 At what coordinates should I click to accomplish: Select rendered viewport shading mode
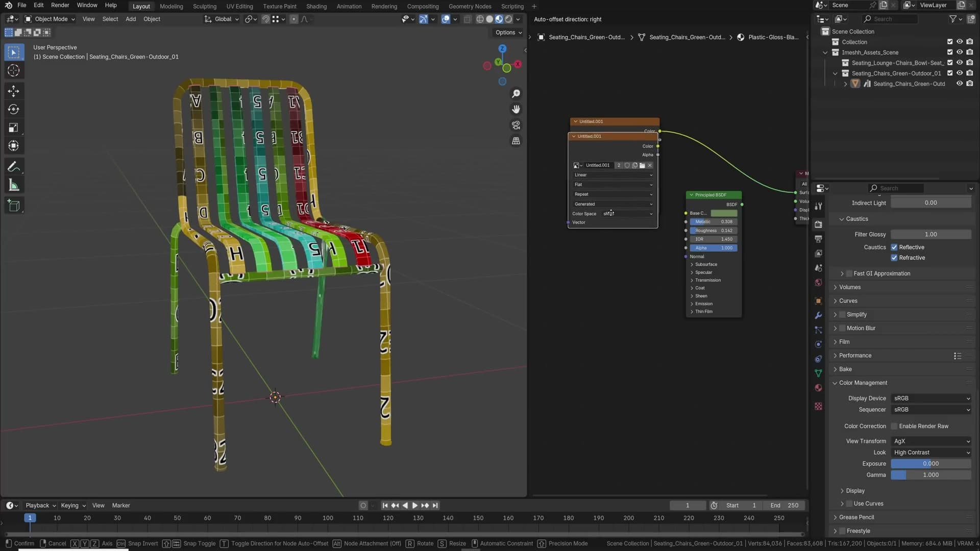[x=508, y=19]
